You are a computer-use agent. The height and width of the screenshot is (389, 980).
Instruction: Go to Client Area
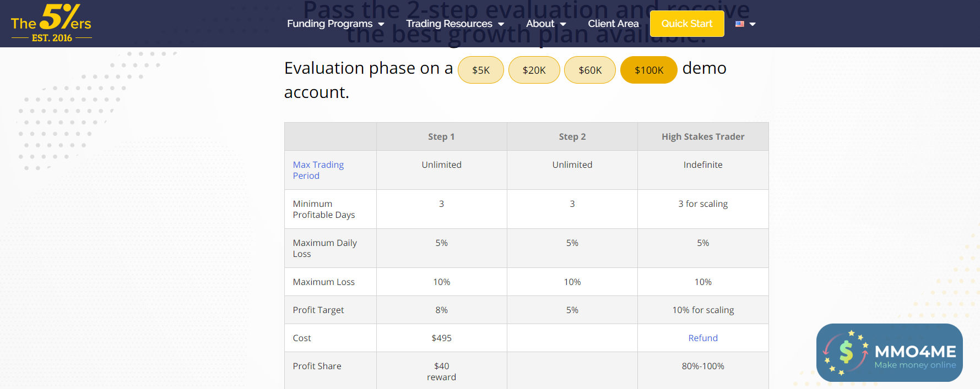click(613, 24)
